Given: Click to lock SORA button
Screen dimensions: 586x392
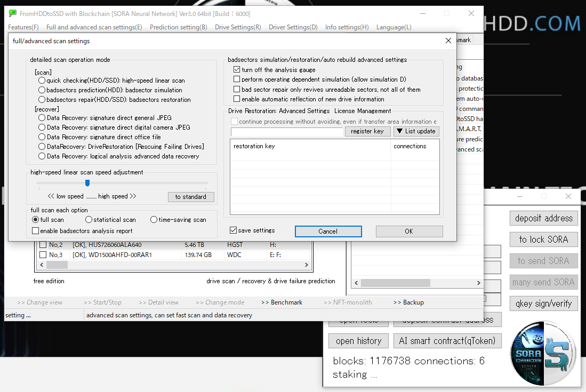Looking at the screenshot, I should (544, 239).
